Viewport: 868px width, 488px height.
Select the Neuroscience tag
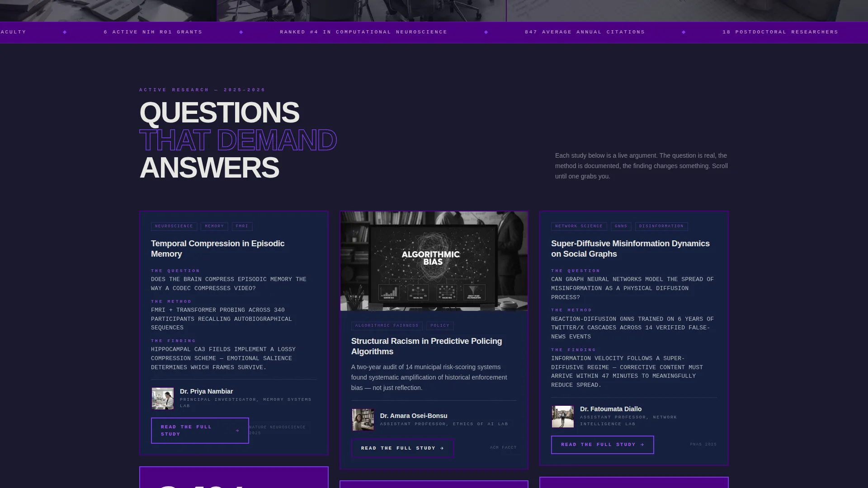click(x=174, y=226)
